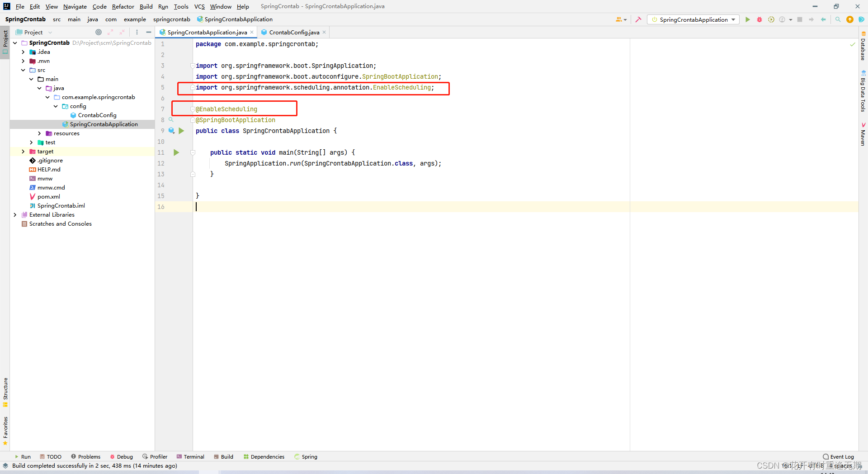
Task: Open the Problems tool window
Action: [x=86, y=457]
